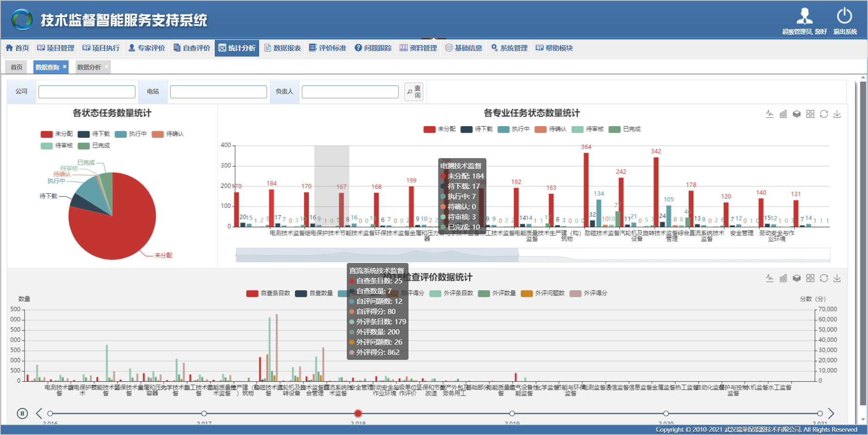Image resolution: width=868 pixels, height=435 pixels.
Task: Jump to 2021 on the timeline
Action: click(x=820, y=413)
